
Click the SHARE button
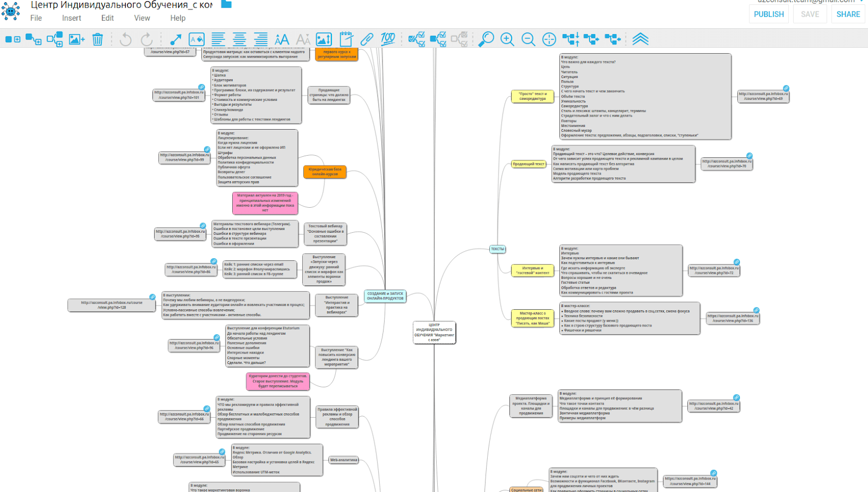pyautogui.click(x=848, y=14)
